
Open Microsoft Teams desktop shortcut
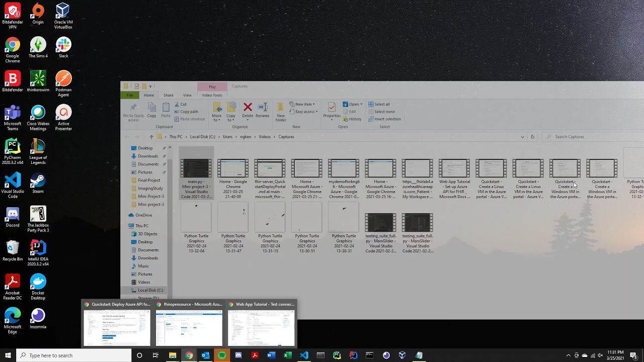(x=13, y=117)
